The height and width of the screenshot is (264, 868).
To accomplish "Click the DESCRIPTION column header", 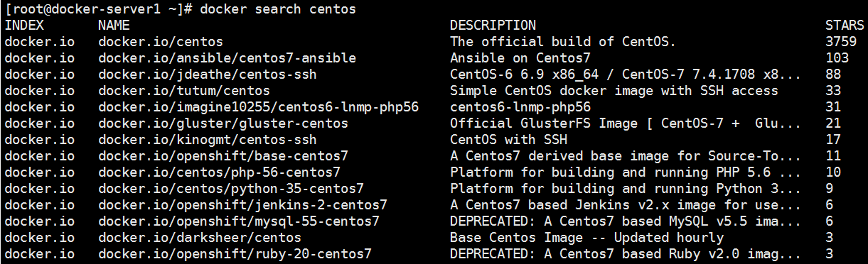I will pyautogui.click(x=493, y=26).
